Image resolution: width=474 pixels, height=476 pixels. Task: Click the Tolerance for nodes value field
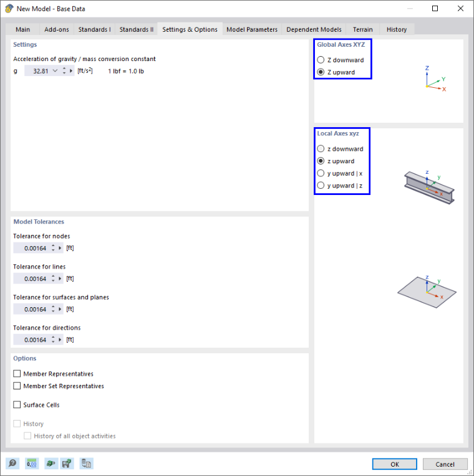pyautogui.click(x=32, y=248)
